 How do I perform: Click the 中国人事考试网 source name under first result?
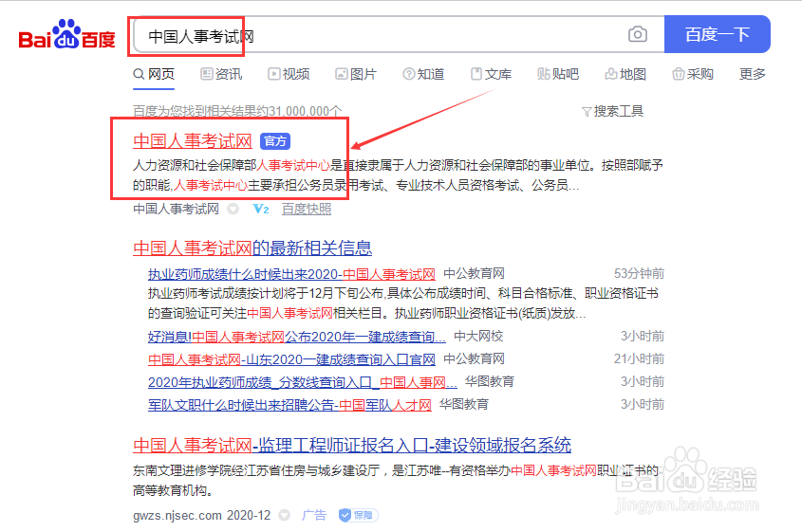(x=176, y=209)
